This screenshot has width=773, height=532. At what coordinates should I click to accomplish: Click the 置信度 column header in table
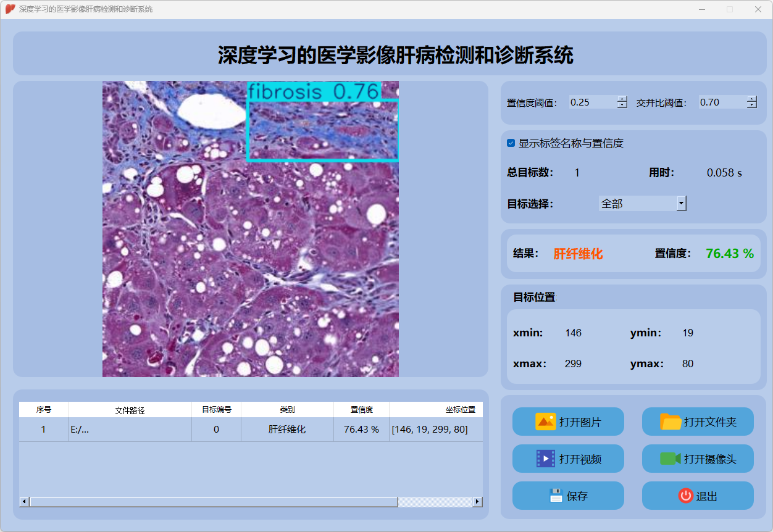coord(361,410)
